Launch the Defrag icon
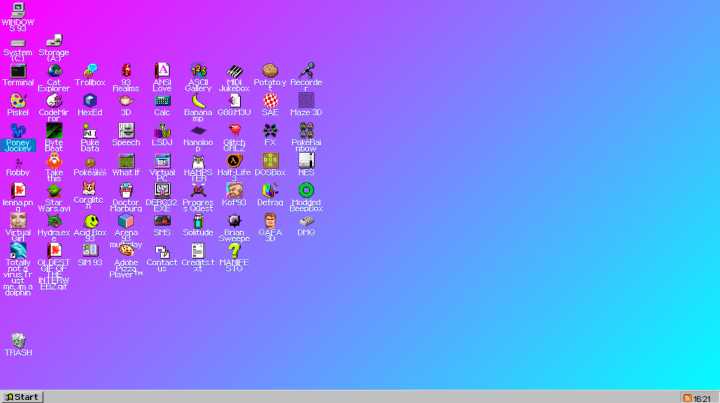This screenshot has height=403, width=720. pyautogui.click(x=270, y=191)
